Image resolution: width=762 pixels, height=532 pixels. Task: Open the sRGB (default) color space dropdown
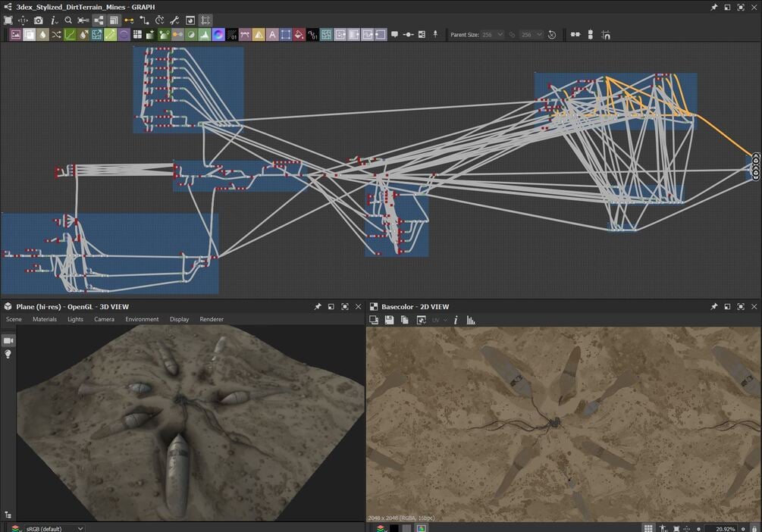tap(55, 528)
